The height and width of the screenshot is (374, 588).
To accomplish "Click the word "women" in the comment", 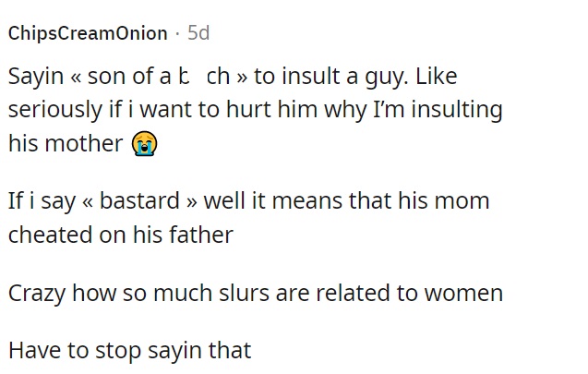I will (463, 293).
